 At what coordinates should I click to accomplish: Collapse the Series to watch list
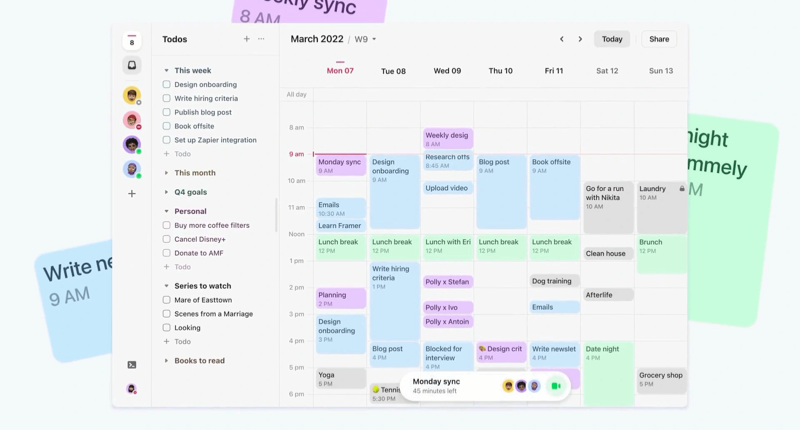click(166, 286)
